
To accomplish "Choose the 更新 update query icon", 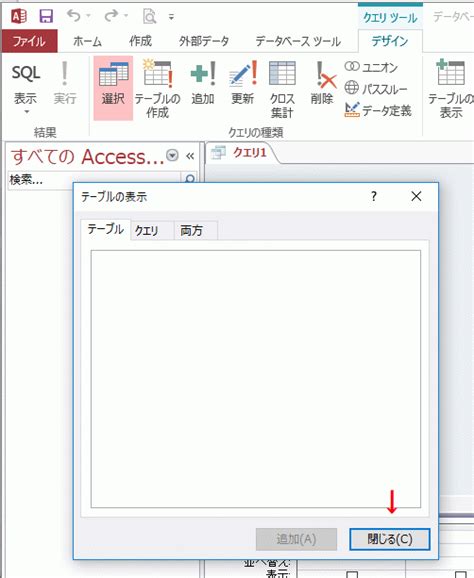I will (243, 83).
